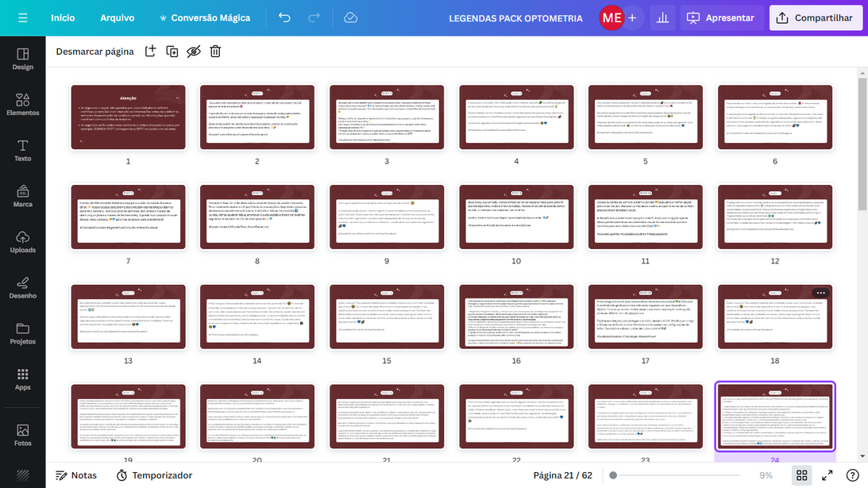Open the ME profile avatar
The height and width of the screenshot is (488, 868).
tap(611, 17)
